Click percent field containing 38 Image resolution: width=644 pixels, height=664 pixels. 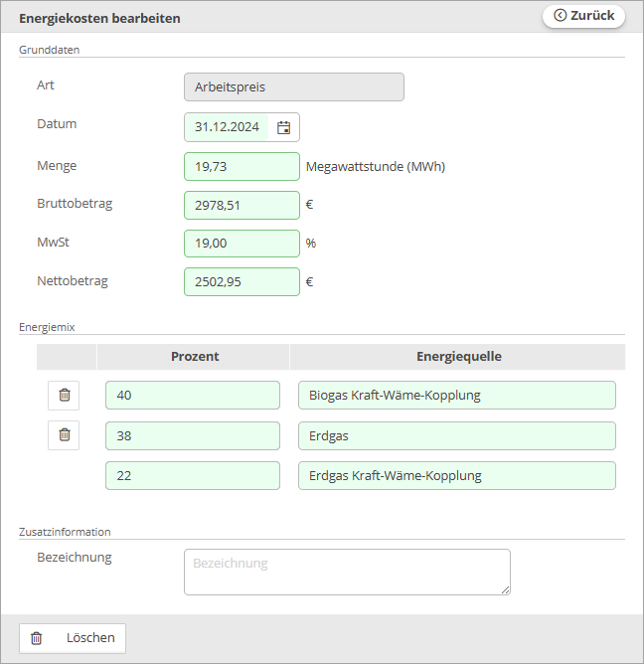[193, 436]
